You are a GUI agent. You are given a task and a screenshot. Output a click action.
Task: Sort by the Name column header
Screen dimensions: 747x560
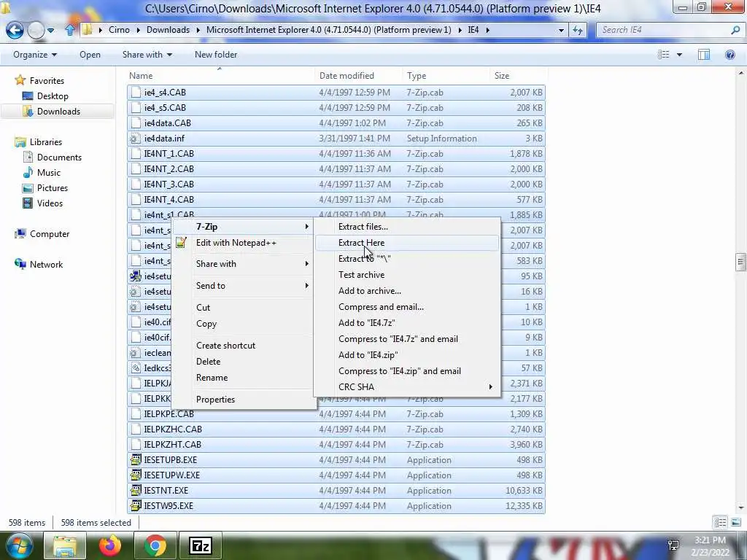click(220, 76)
